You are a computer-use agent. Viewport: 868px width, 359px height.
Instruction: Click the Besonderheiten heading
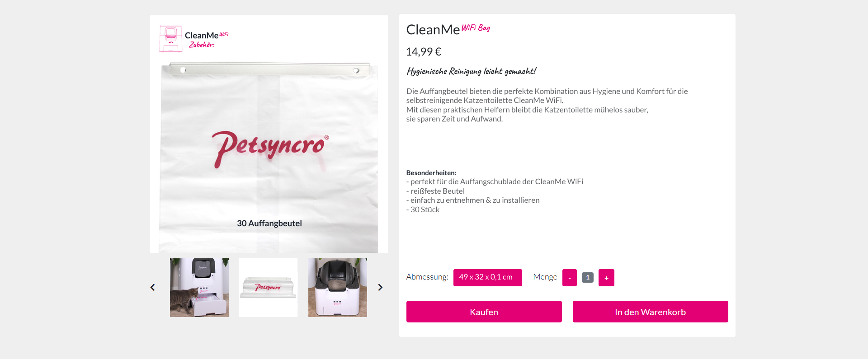click(431, 173)
